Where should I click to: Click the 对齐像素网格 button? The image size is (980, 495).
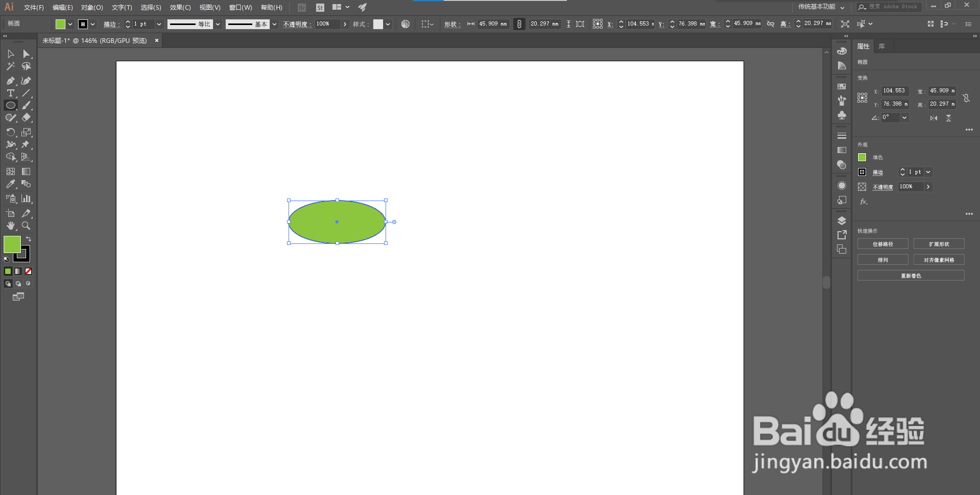point(939,260)
